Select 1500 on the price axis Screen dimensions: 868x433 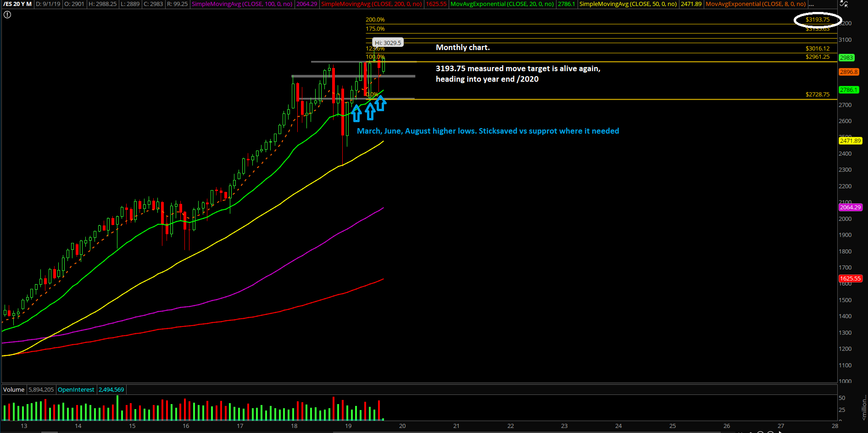pyautogui.click(x=845, y=300)
